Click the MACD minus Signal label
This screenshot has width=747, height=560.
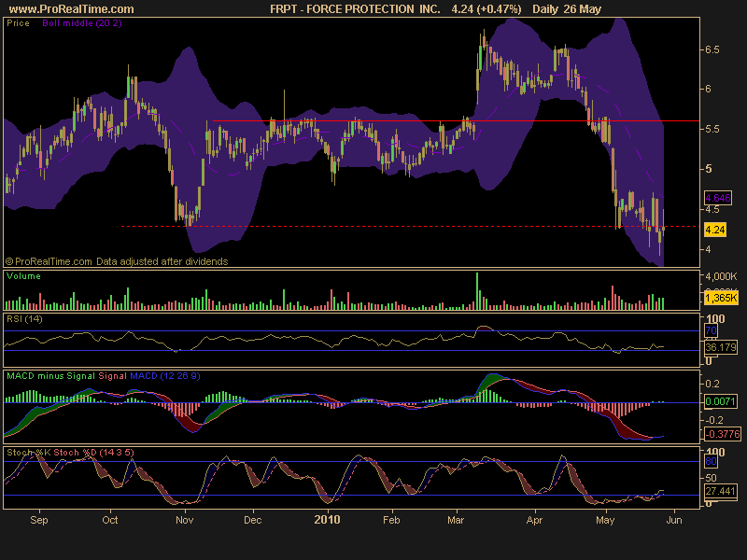click(x=50, y=376)
